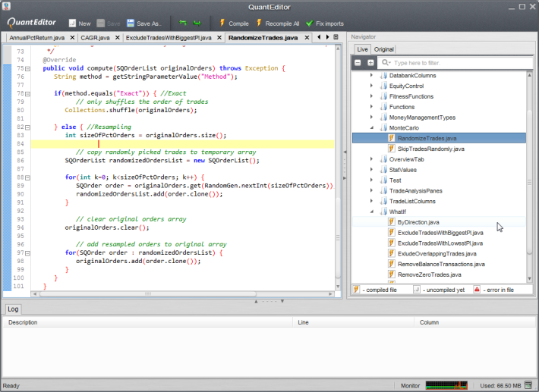
Task: Click Fix imports in the toolbar
Action: click(325, 24)
